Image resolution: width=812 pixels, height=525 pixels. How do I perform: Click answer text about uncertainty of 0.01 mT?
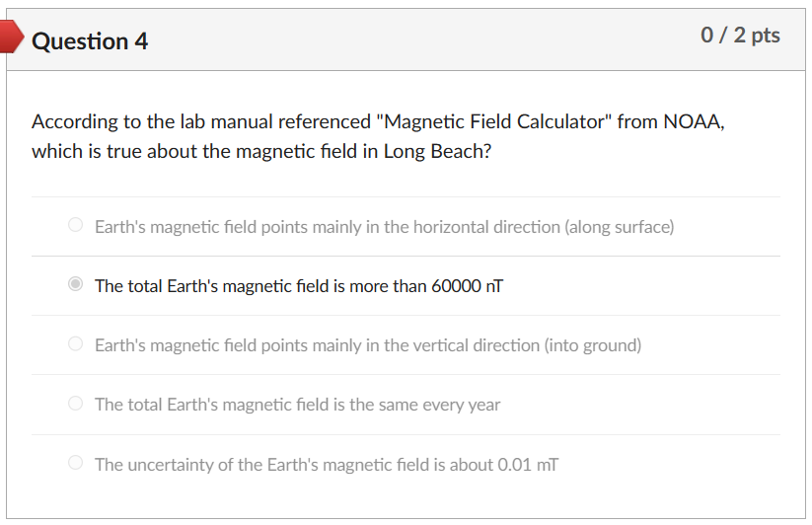[327, 465]
